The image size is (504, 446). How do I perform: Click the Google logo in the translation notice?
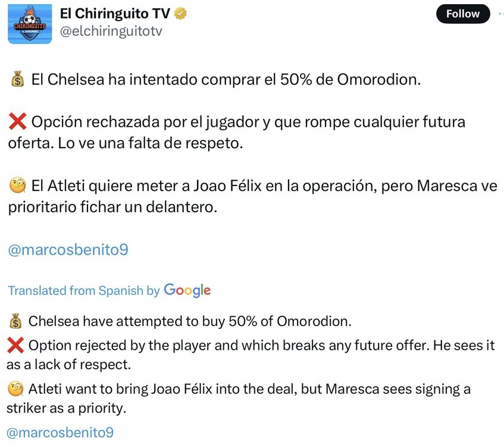tap(187, 290)
